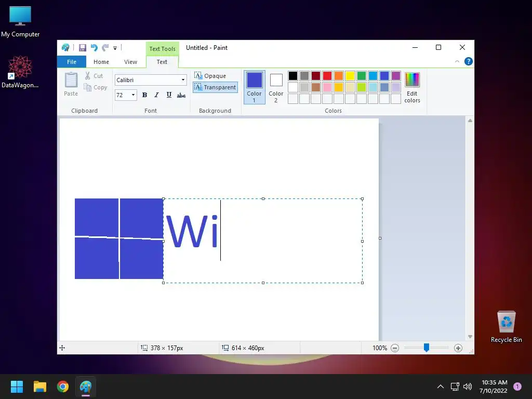The image size is (532, 399).
Task: Click the zoom out minus button
Action: point(395,348)
